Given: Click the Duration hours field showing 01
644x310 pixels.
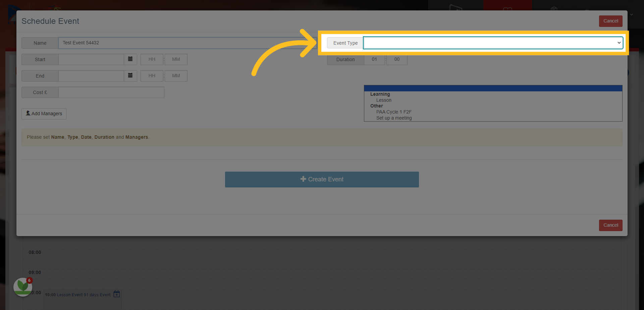Looking at the screenshot, I should pyautogui.click(x=374, y=59).
